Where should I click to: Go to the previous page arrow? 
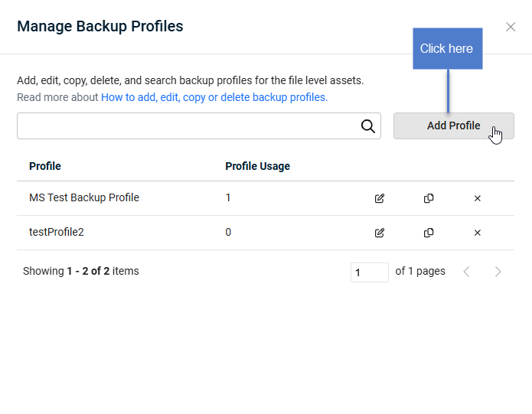(466, 272)
